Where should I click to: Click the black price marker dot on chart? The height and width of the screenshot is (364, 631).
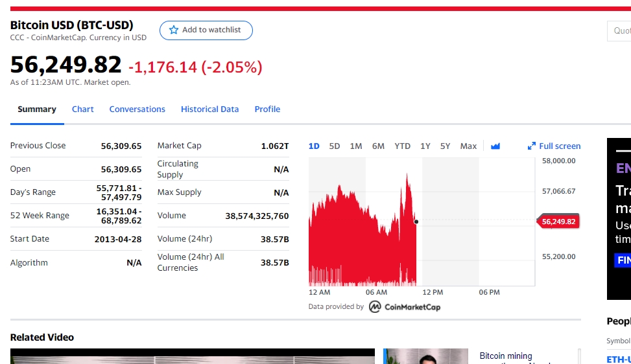[x=416, y=222]
